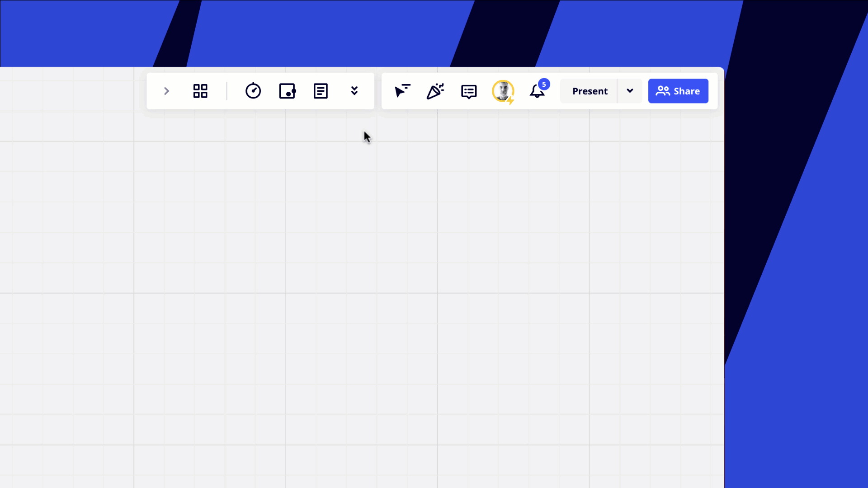Click the user profile avatar
Viewport: 868px width, 488px height.
tap(503, 92)
